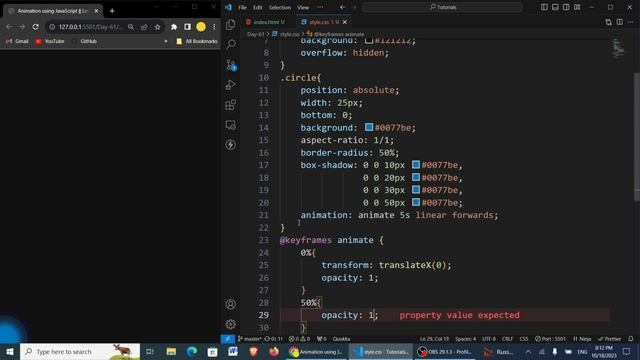
Task: Toggle the Chrome side panel icon
Action: click(187, 27)
